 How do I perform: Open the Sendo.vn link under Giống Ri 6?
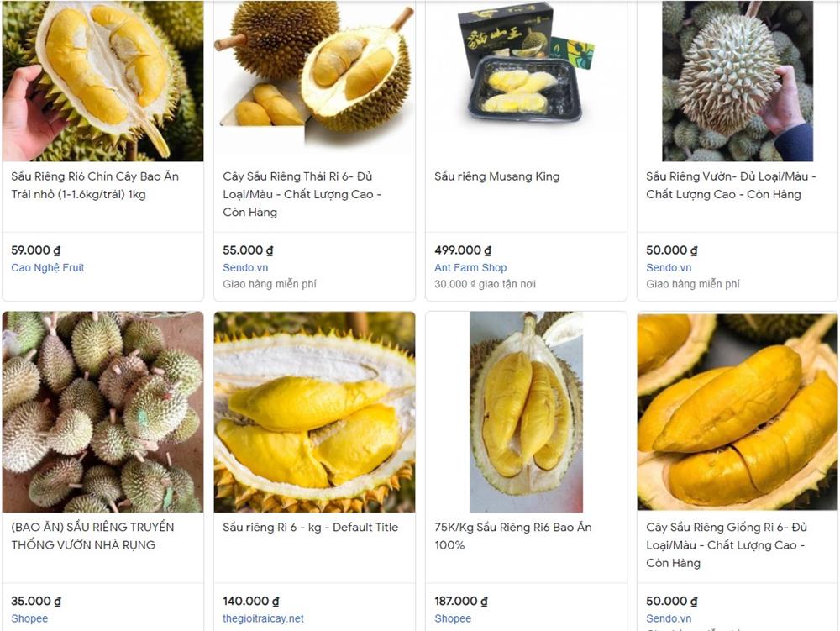(x=669, y=618)
